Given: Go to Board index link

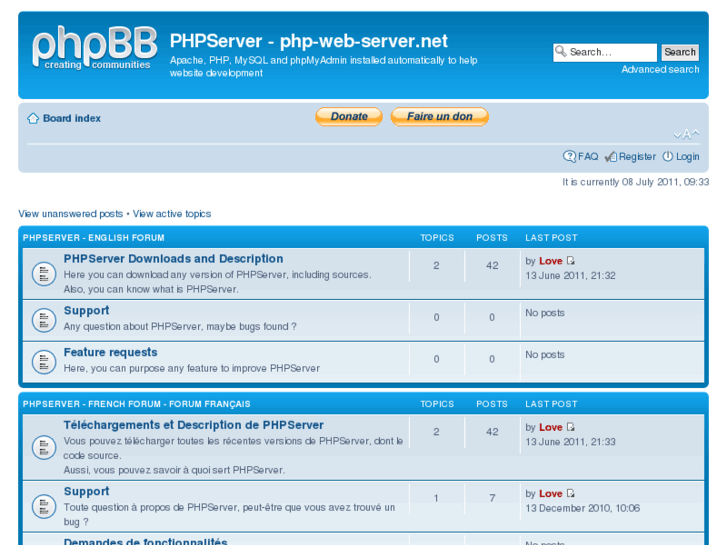Looking at the screenshot, I should 72,118.
